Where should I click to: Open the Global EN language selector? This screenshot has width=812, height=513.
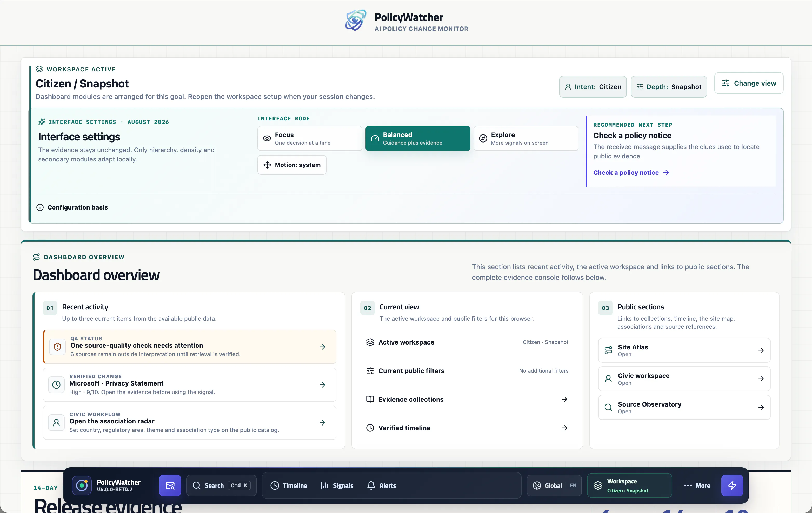point(554,485)
